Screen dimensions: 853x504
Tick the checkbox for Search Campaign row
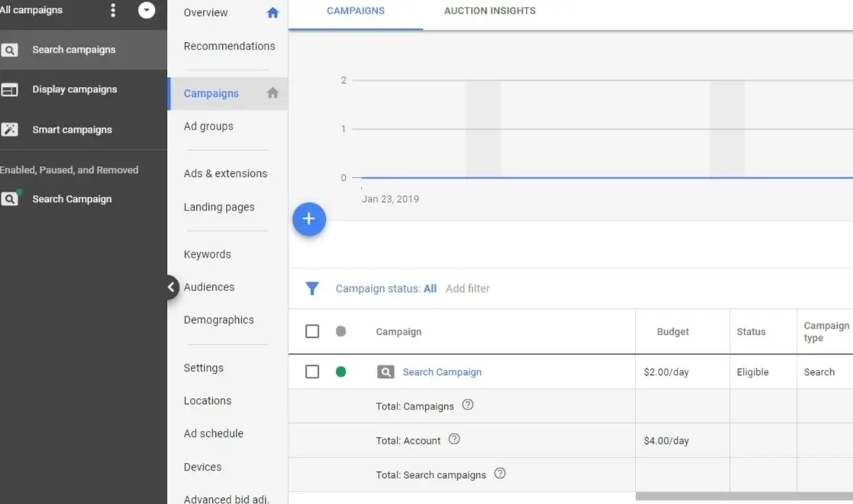[x=312, y=372]
